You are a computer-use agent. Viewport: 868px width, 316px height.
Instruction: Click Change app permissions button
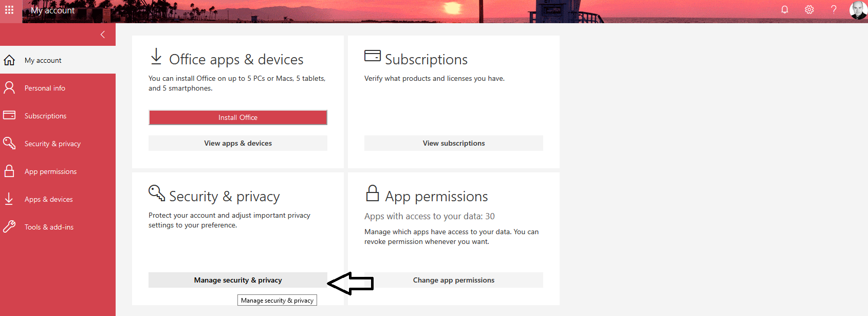pyautogui.click(x=454, y=280)
